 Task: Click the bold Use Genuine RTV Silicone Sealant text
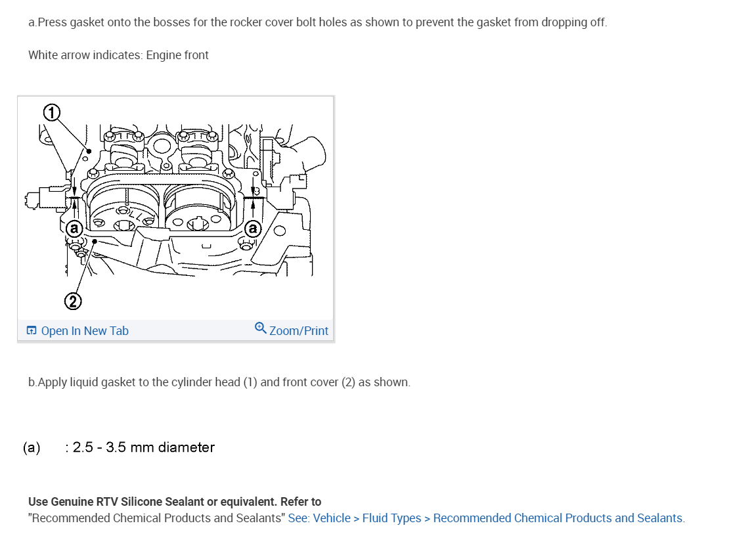175,502
